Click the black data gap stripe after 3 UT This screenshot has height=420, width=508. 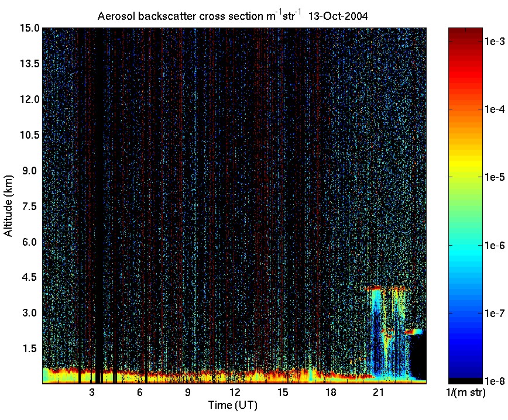click(x=99, y=206)
